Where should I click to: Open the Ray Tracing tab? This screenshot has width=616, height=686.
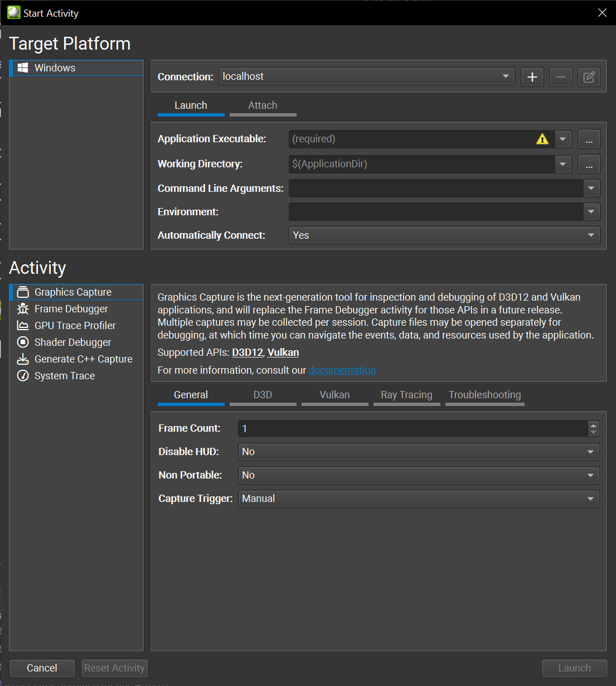click(x=406, y=395)
